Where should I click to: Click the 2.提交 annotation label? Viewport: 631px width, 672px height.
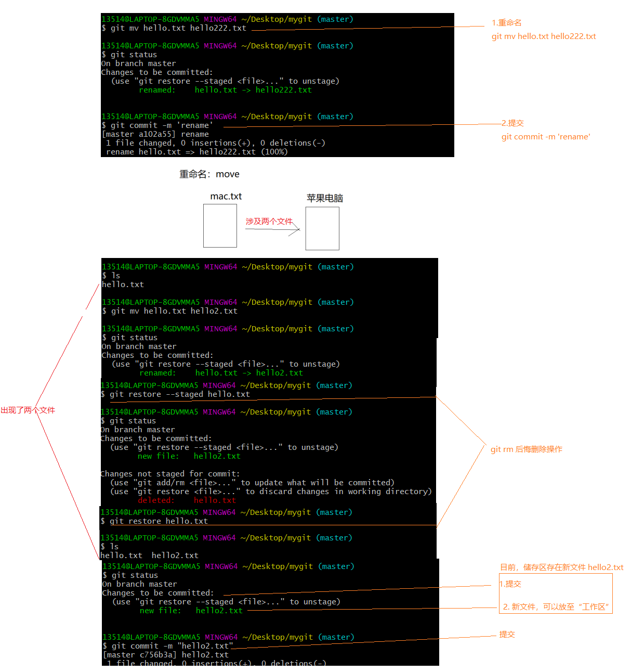(513, 123)
